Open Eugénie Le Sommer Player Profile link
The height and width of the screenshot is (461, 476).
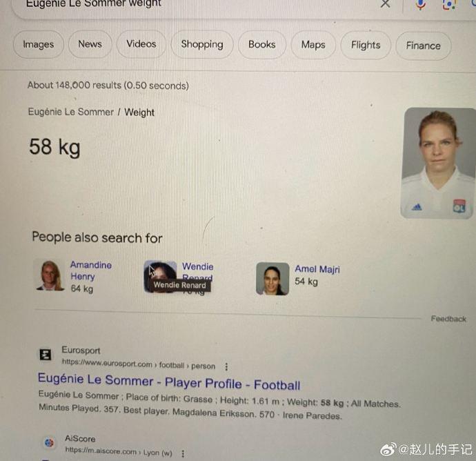(x=169, y=382)
